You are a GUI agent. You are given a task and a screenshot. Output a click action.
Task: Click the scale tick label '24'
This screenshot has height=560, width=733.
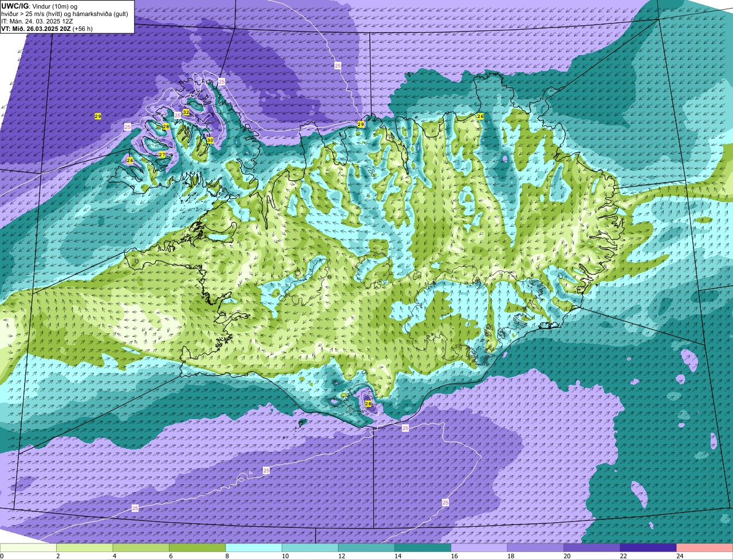tap(679, 556)
